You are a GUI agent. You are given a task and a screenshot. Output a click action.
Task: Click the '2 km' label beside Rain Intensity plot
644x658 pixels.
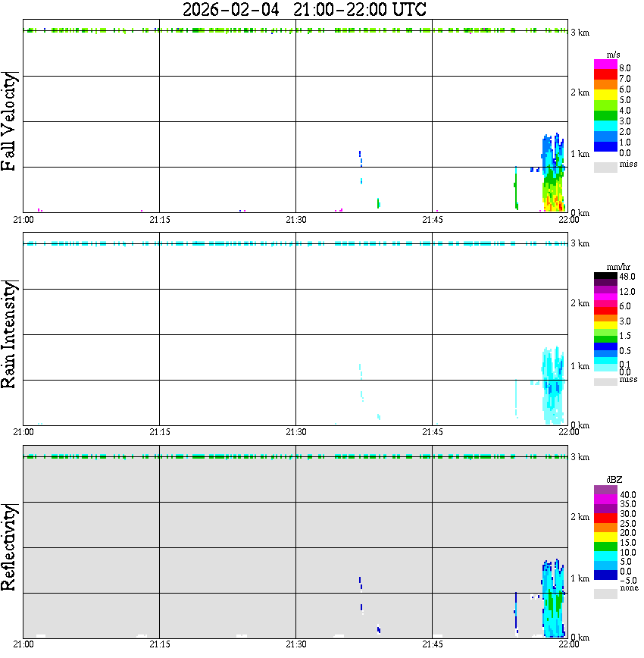[x=580, y=303]
